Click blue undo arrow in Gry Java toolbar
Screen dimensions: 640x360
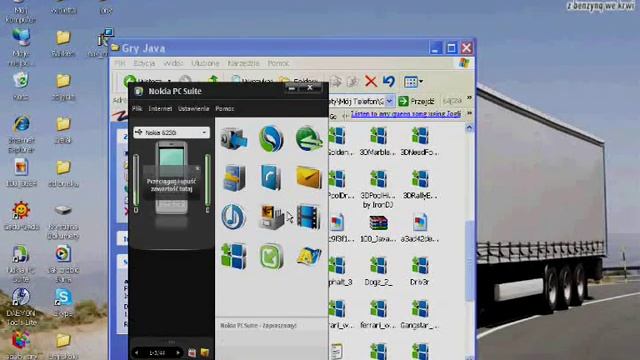(389, 81)
